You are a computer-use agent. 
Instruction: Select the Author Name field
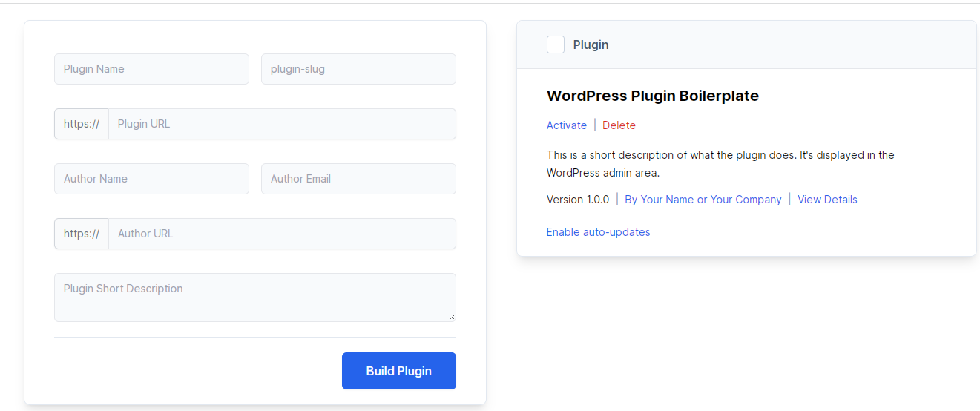pos(151,179)
